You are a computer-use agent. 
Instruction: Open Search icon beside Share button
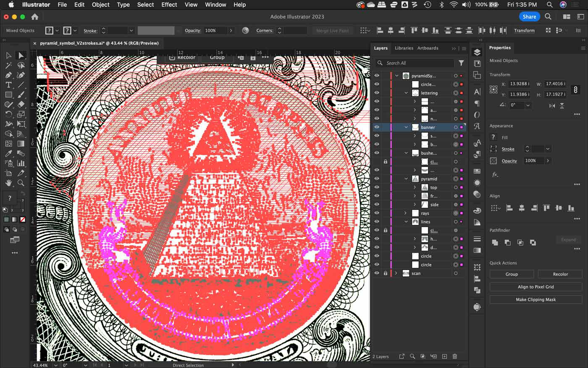pos(548,17)
